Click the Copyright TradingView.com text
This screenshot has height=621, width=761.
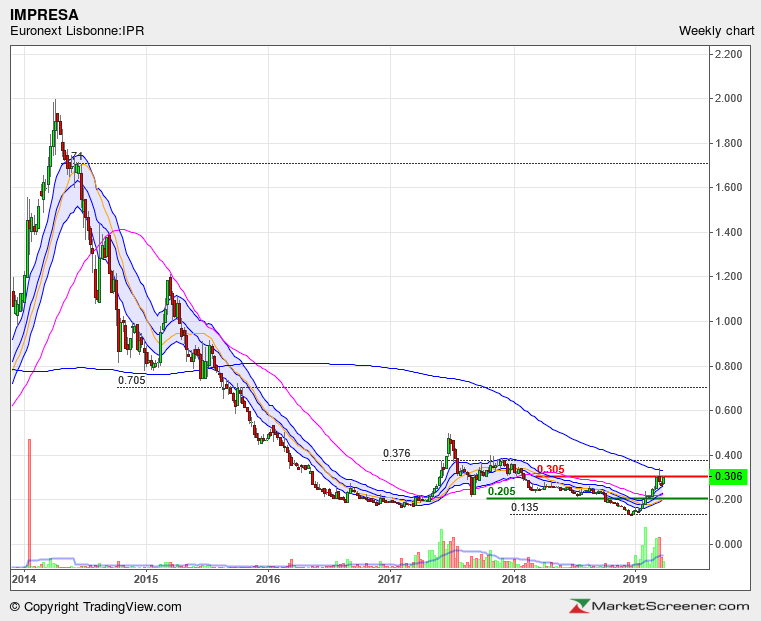[x=96, y=607]
